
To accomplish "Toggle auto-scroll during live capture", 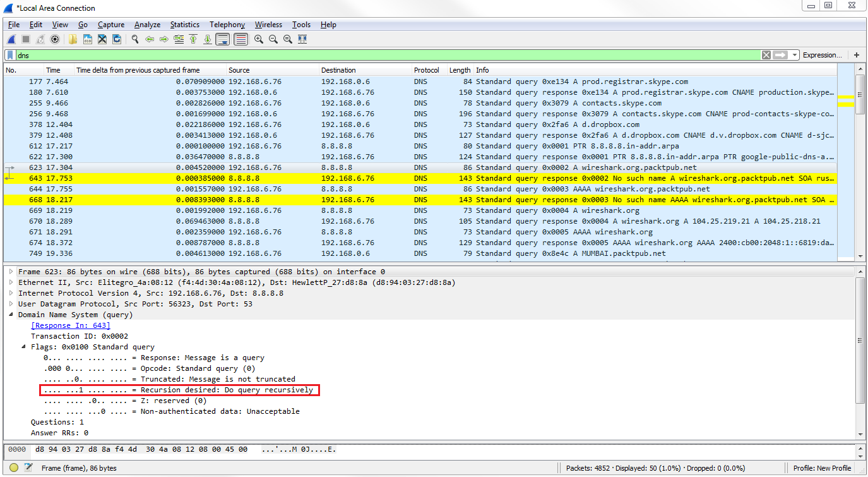I will coord(222,39).
